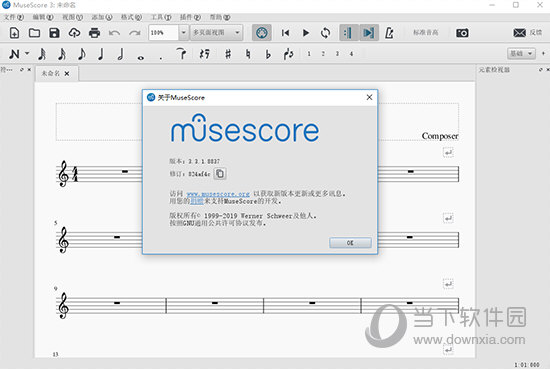Insert a rest with the rest icon
The width and height of the screenshot is (550, 369).
tap(204, 54)
